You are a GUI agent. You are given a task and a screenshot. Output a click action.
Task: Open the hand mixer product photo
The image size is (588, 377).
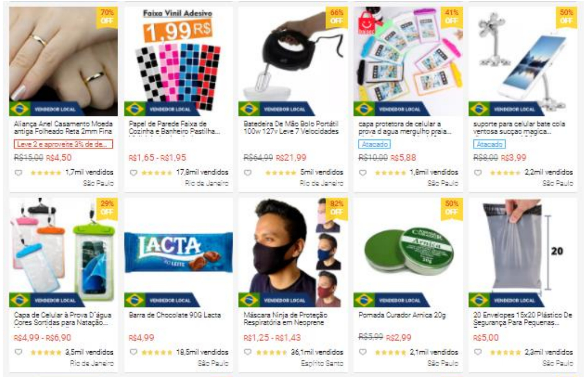tap(293, 61)
